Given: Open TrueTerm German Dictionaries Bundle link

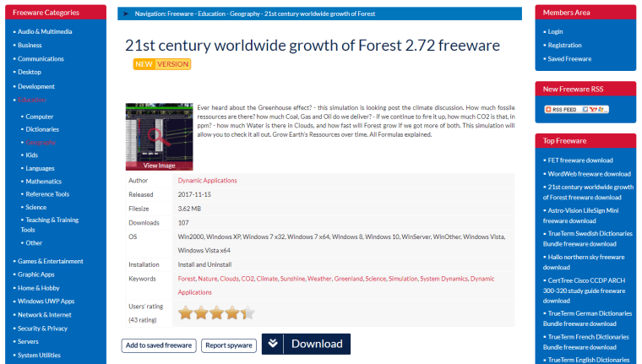Looking at the screenshot, I should click(x=588, y=318).
